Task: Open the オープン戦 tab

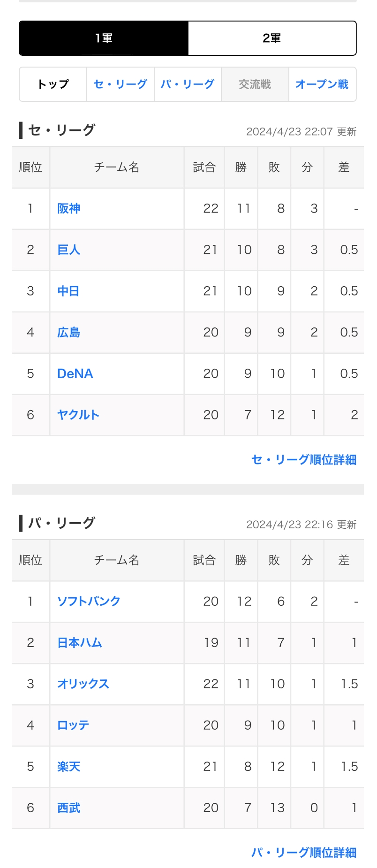Action: point(322,84)
